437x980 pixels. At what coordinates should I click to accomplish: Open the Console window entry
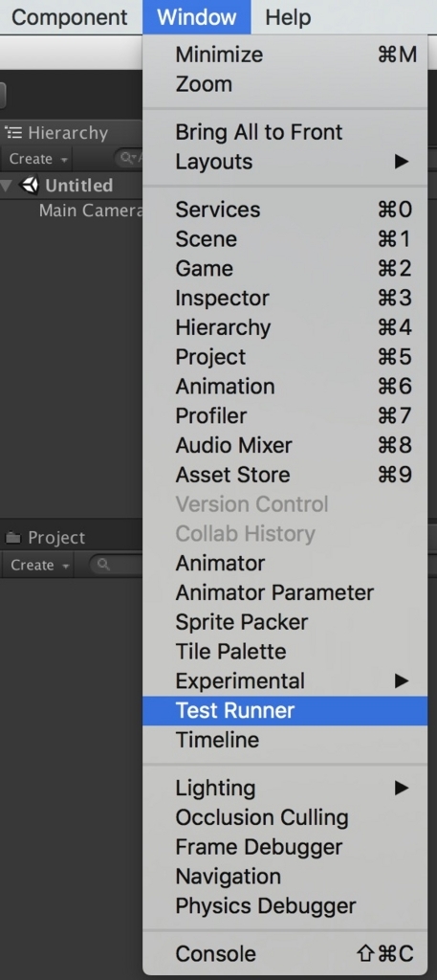[285, 954]
